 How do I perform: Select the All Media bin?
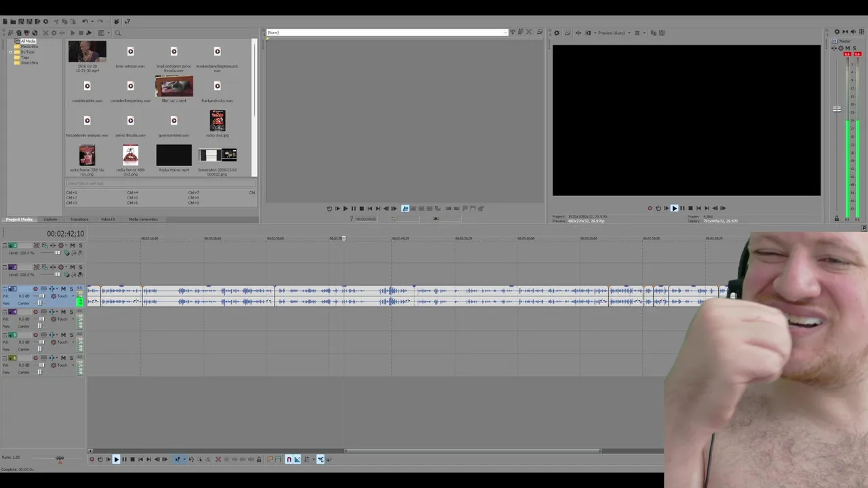click(26, 41)
